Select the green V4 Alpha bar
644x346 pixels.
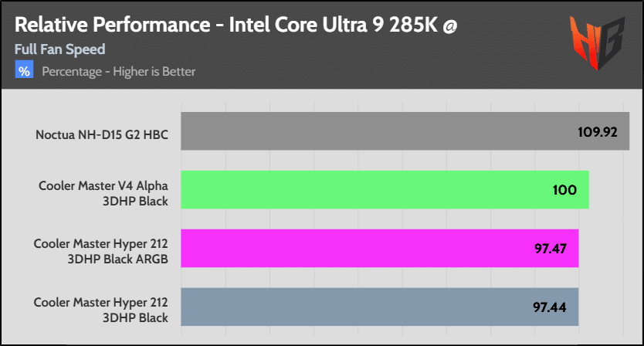[371, 190]
